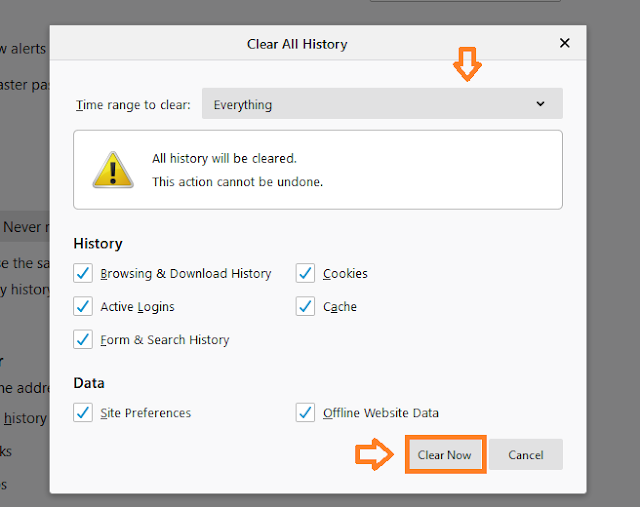Screen dimensions: 640x507
Task: Uncheck the Cache checkbox
Action: (305, 306)
